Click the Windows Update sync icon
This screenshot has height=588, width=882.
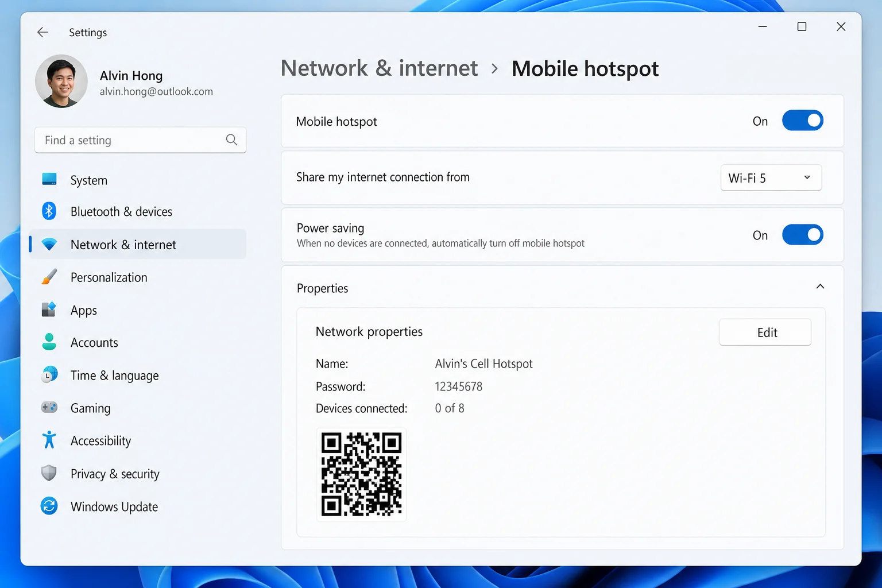coord(49,506)
